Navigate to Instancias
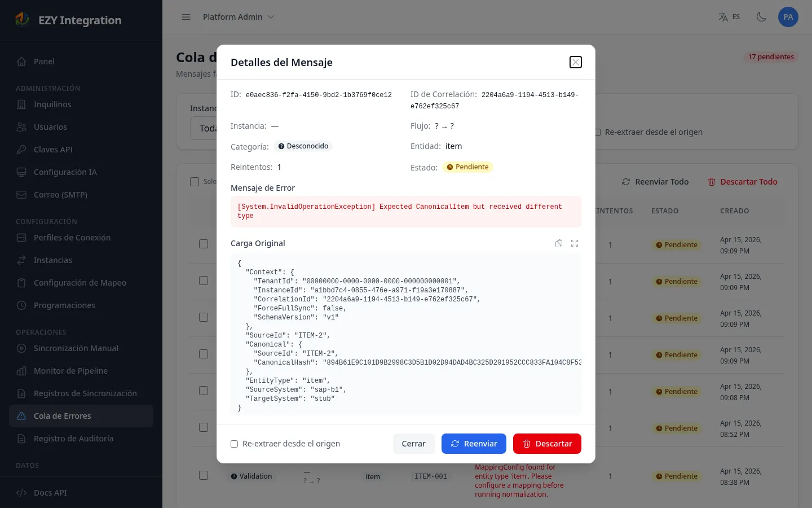The height and width of the screenshot is (508, 812). [x=81, y=260]
